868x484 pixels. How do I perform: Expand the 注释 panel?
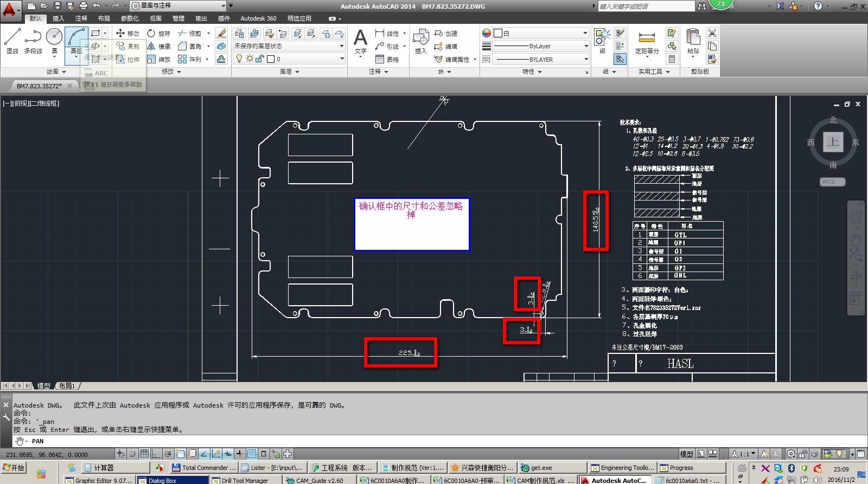click(x=378, y=72)
